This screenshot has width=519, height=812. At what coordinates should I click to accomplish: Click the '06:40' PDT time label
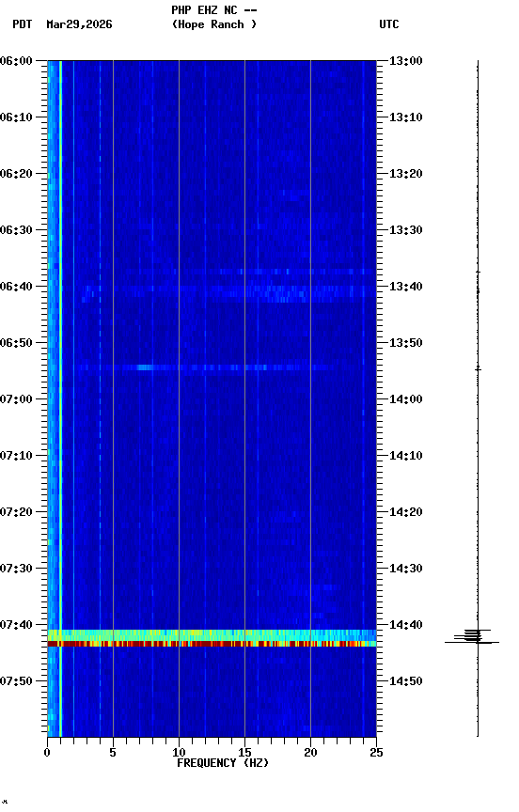(16, 287)
